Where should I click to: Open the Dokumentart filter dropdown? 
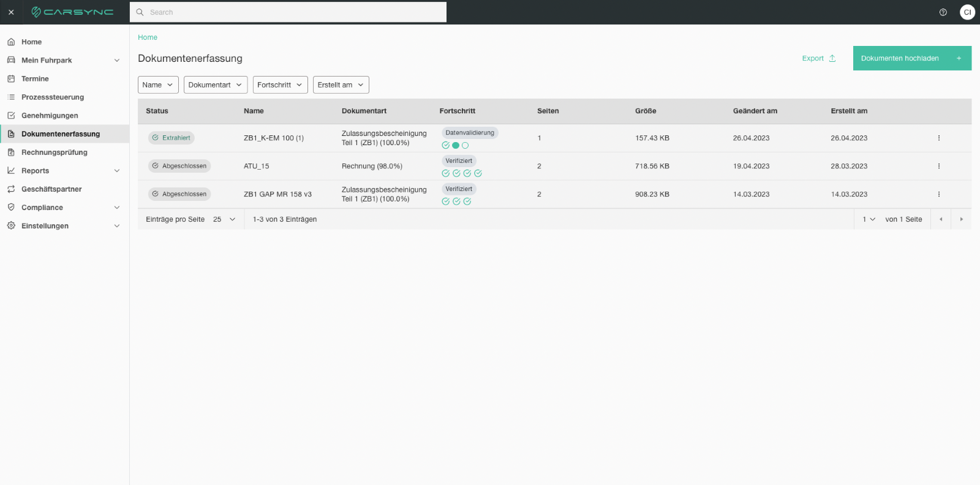[x=216, y=85]
